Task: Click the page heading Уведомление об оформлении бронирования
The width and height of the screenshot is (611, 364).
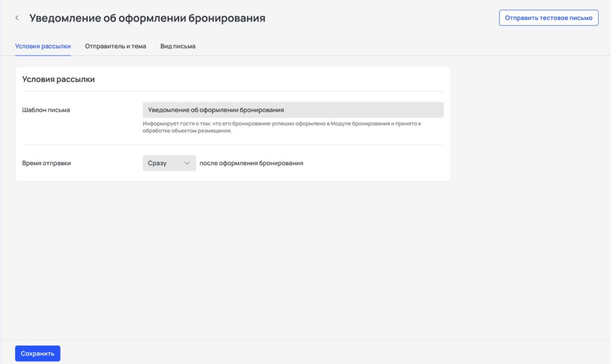Action: [x=147, y=17]
